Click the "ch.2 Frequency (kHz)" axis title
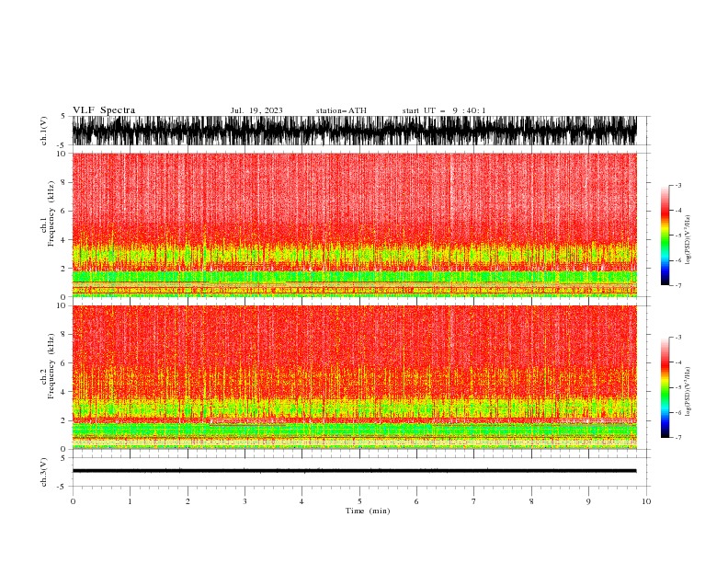This screenshot has height=563, width=728. pos(47,366)
